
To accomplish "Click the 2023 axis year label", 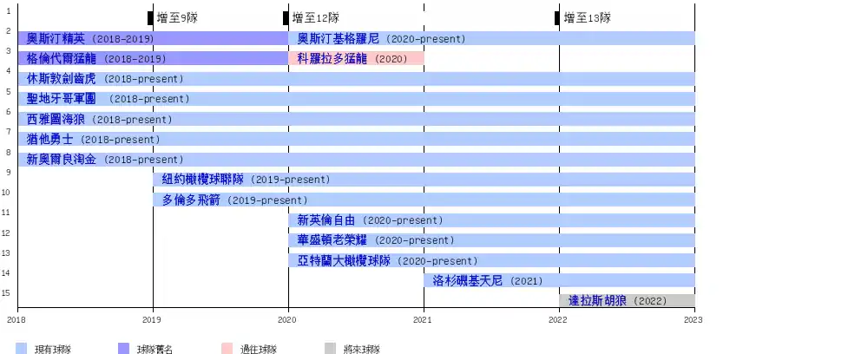I will 694,319.
